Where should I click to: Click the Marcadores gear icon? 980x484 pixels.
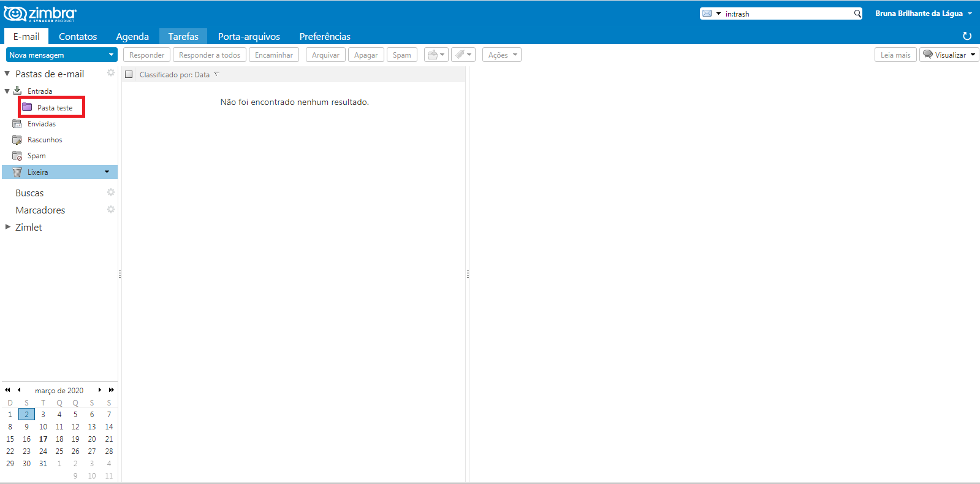(111, 210)
